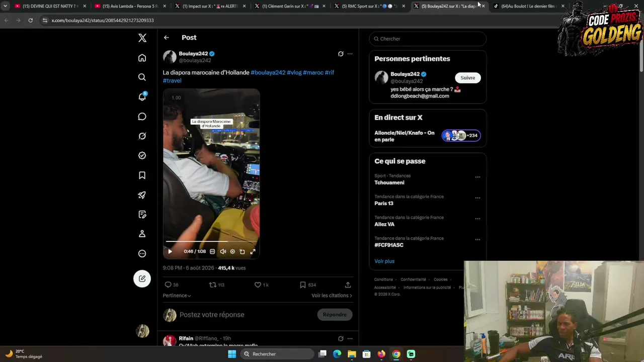Image resolution: width=644 pixels, height=362 pixels.
Task: Open the More circle icon in sidebar
Action: click(x=142, y=253)
